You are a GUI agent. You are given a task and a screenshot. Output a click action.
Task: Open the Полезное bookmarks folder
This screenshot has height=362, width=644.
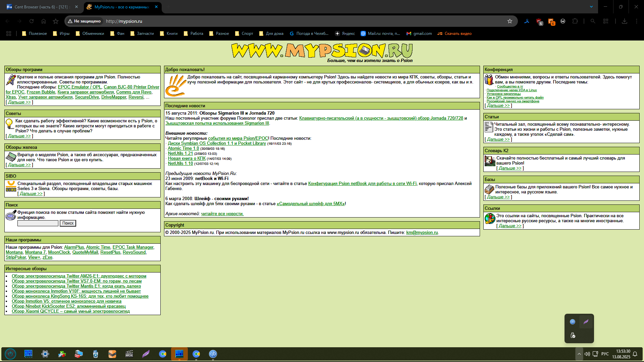tap(34, 34)
